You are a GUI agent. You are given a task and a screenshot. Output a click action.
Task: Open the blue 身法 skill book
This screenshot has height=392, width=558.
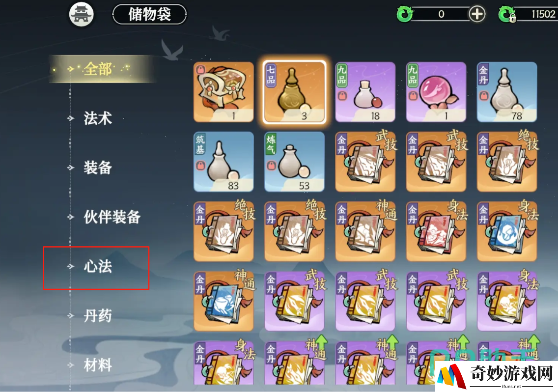[507, 231]
